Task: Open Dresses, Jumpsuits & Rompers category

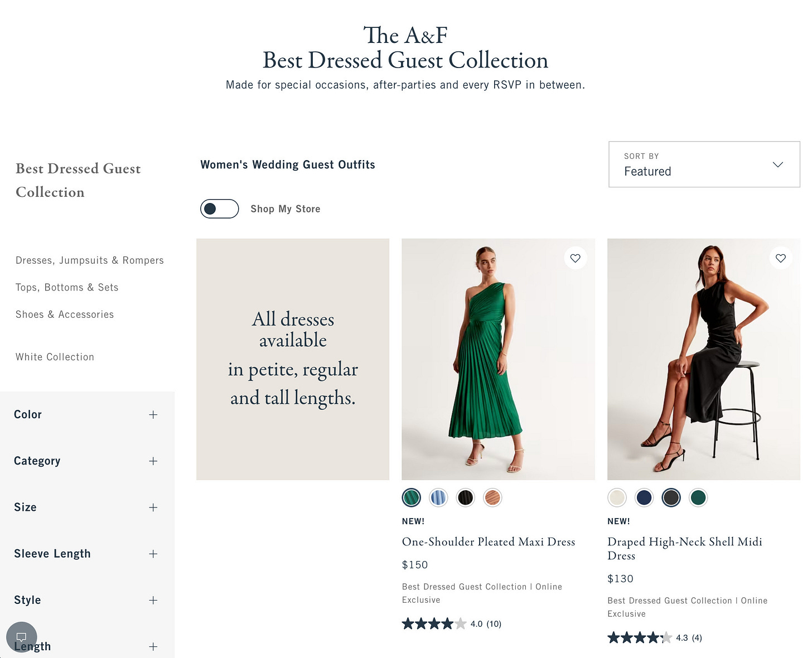Action: [90, 260]
